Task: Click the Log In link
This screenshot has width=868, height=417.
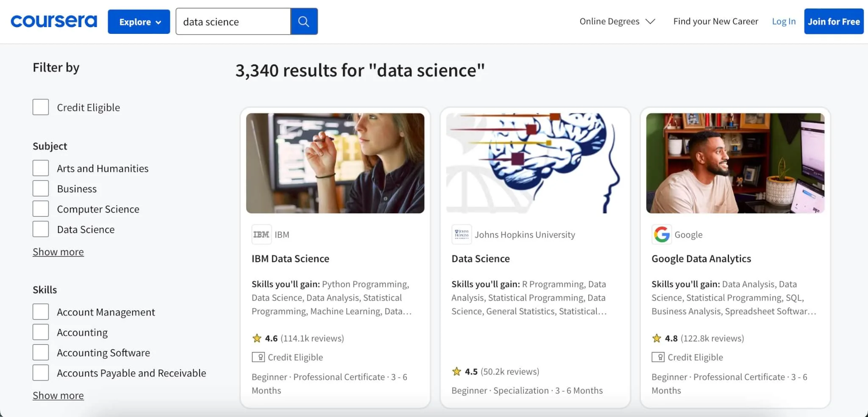Action: 783,21
